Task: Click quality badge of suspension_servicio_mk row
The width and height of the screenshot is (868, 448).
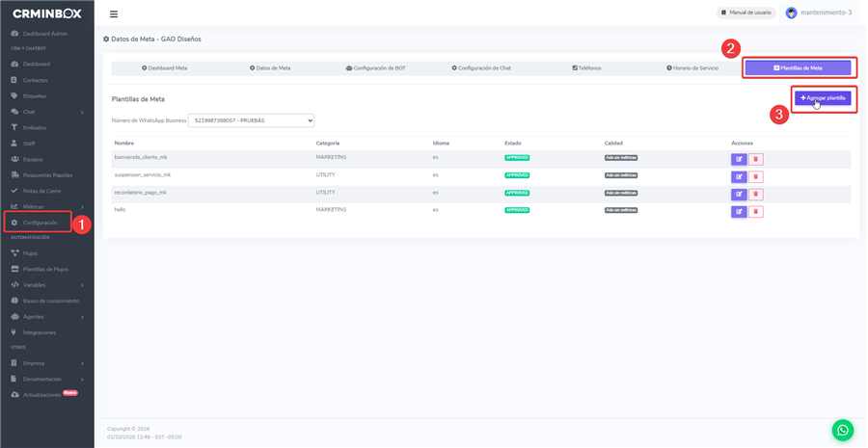Action: [621, 175]
